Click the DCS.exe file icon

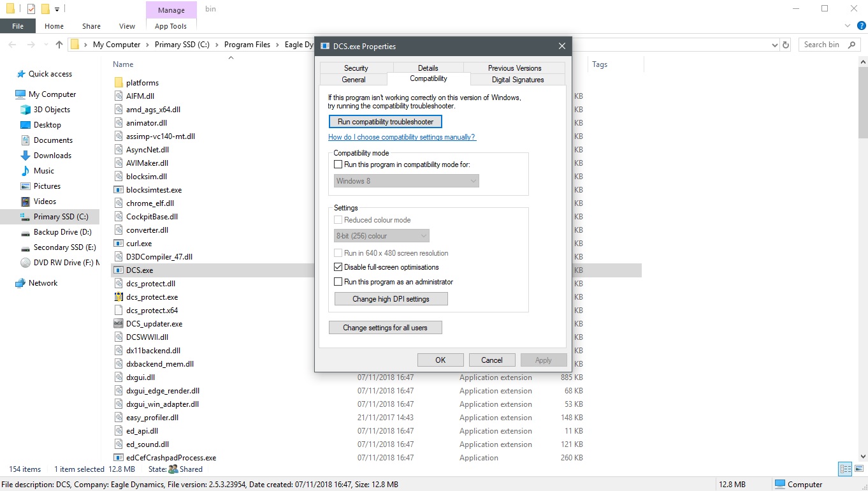click(x=119, y=270)
